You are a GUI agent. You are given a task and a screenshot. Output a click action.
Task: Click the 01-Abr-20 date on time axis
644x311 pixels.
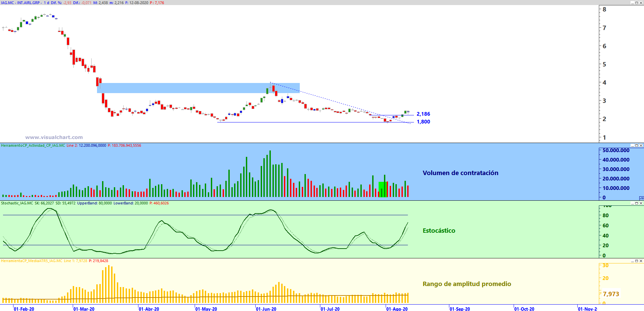[x=149, y=309]
